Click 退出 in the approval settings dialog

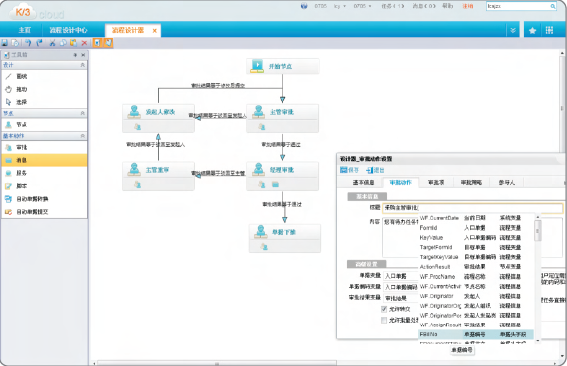[375, 170]
